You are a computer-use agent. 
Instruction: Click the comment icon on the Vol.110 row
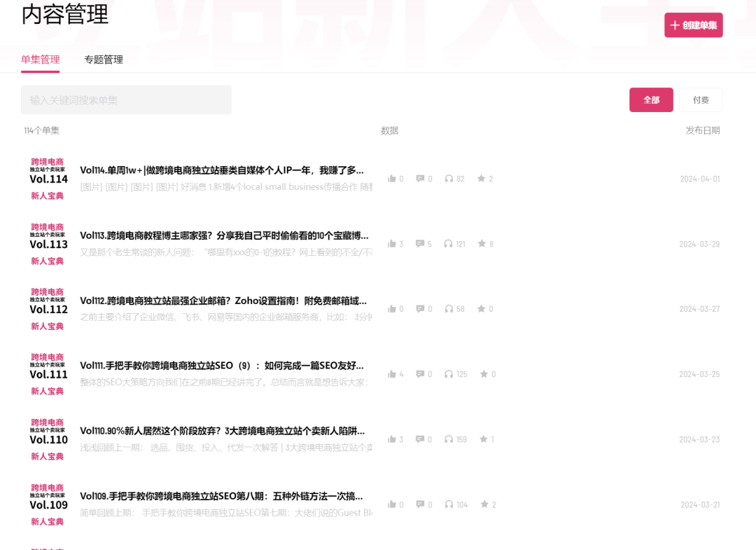tap(421, 439)
